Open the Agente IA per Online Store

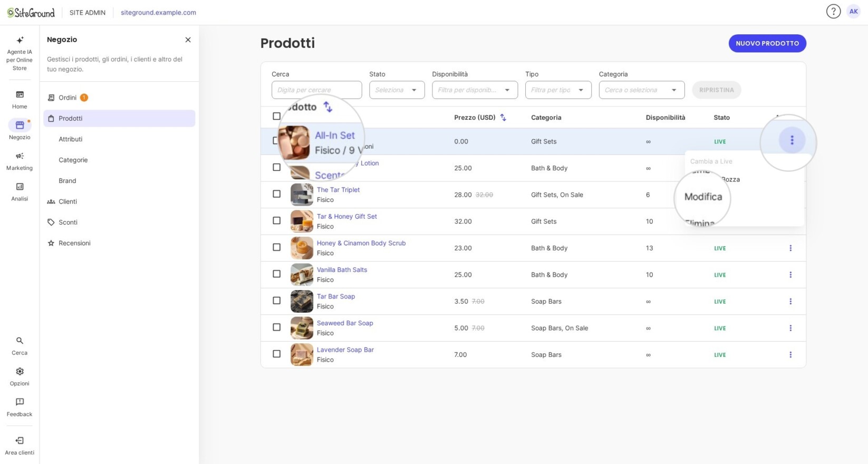20,53
